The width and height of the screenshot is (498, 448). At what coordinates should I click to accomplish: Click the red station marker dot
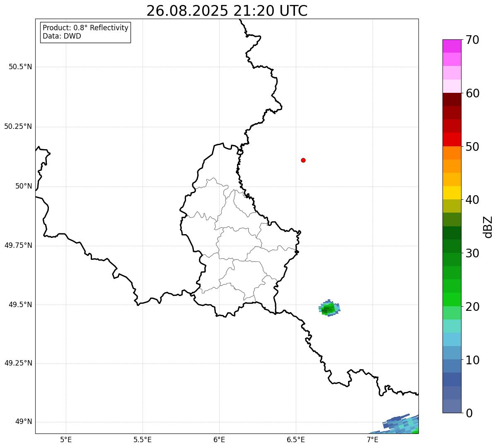click(x=303, y=160)
